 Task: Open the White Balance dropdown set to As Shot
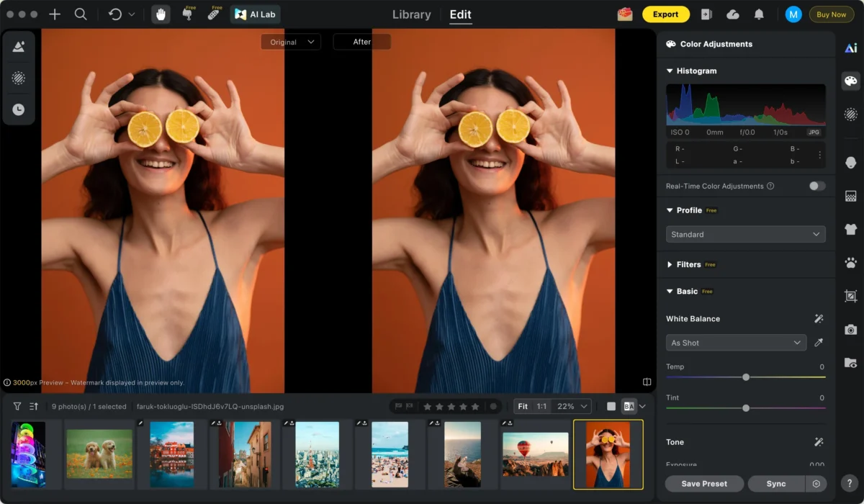[736, 342]
